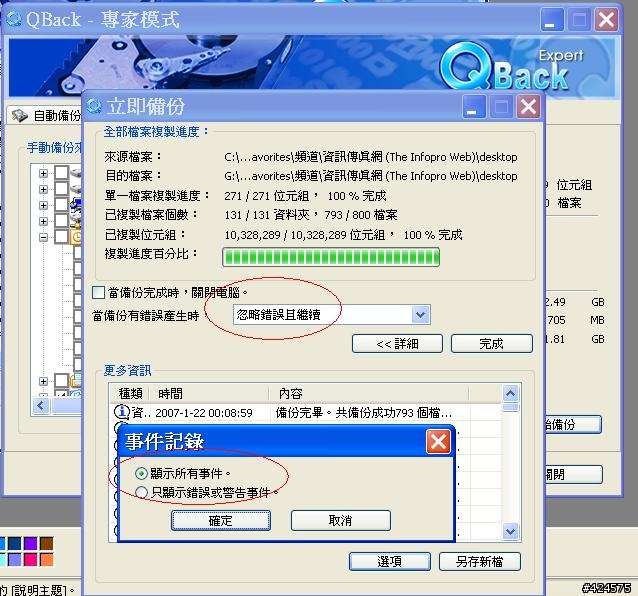Click the 備份完畢。共備份成功793 log message
The width and height of the screenshot is (638, 596).
click(x=364, y=413)
